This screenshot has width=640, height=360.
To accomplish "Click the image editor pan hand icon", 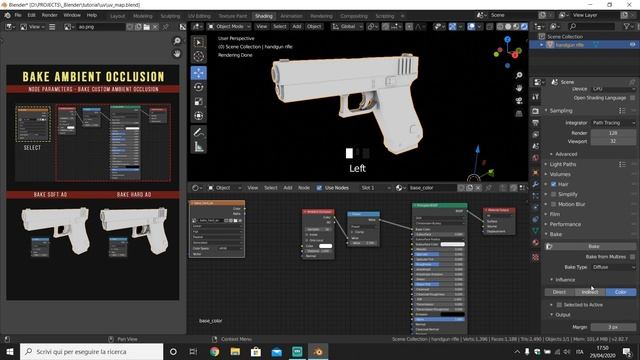I will click(177, 53).
